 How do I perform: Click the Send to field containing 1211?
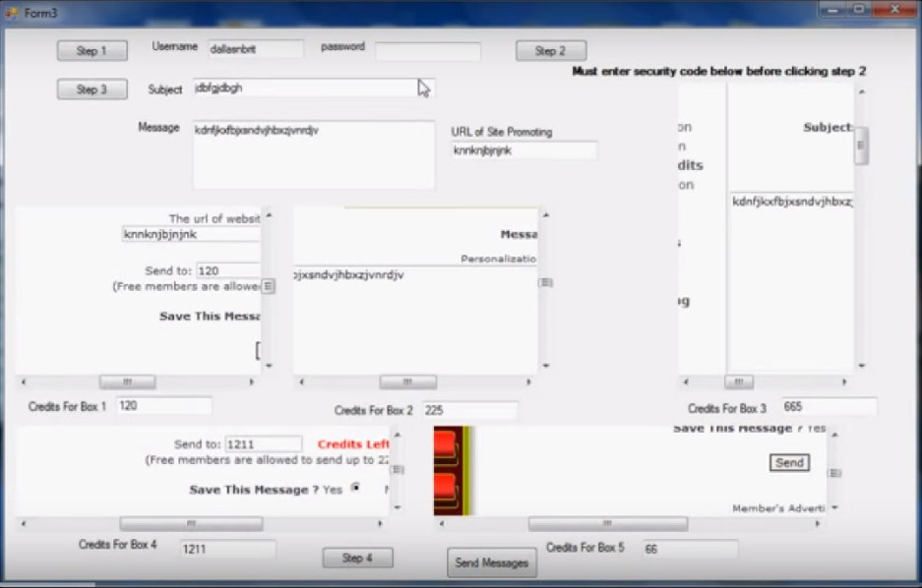263,444
